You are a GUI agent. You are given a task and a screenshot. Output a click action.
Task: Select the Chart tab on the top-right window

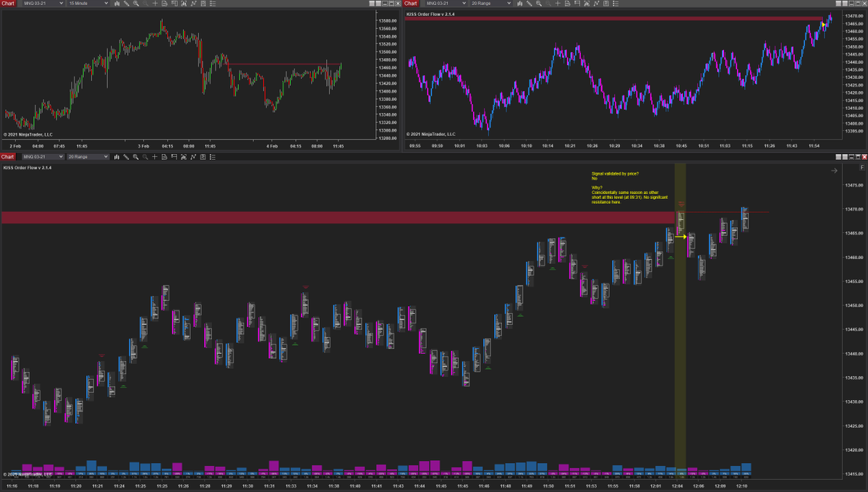(x=410, y=4)
